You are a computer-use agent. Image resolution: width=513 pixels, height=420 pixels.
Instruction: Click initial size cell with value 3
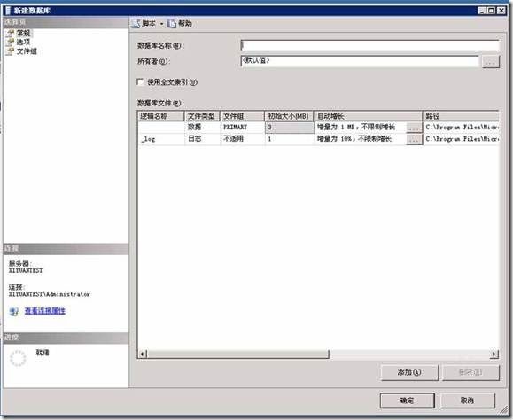tap(289, 127)
